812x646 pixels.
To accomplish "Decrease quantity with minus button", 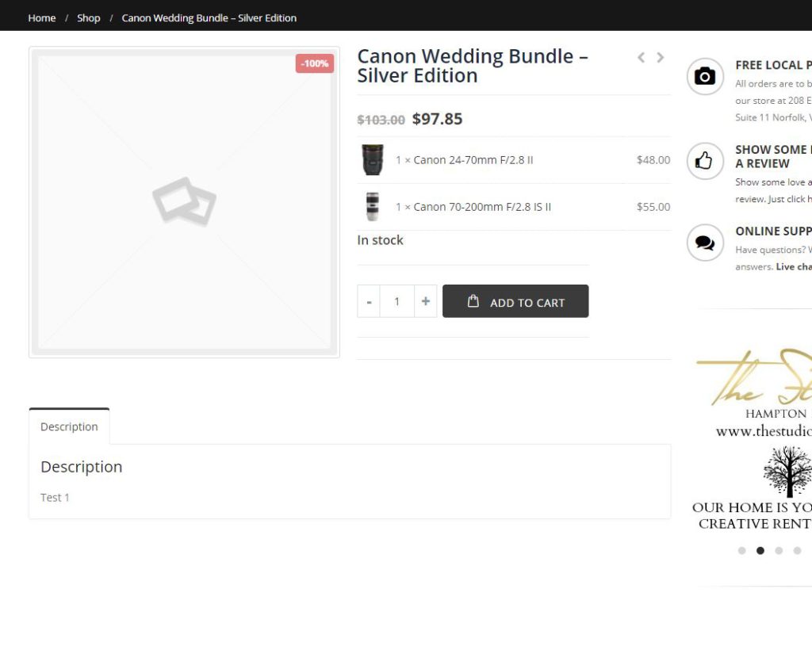I will pos(369,301).
